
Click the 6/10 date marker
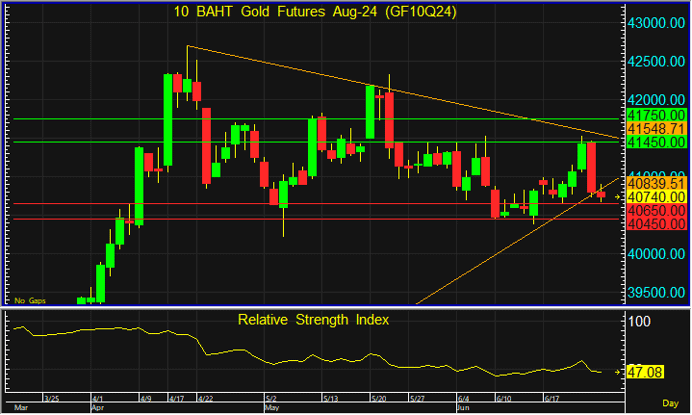503,399
